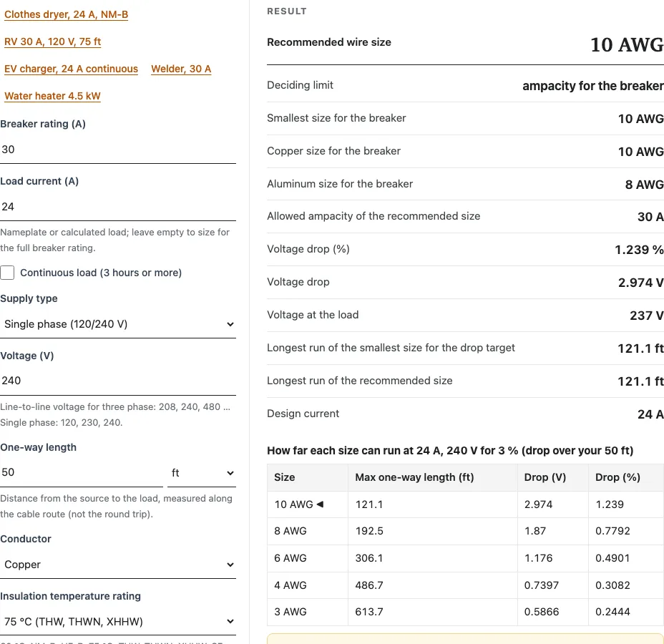Image resolution: width=664 pixels, height=644 pixels.
Task: Select the 8 AWG aluminum size result
Action: click(644, 185)
